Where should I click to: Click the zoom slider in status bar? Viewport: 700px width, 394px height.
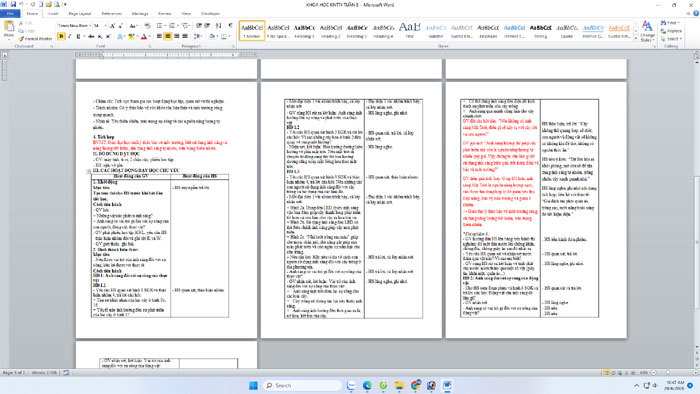[668, 373]
